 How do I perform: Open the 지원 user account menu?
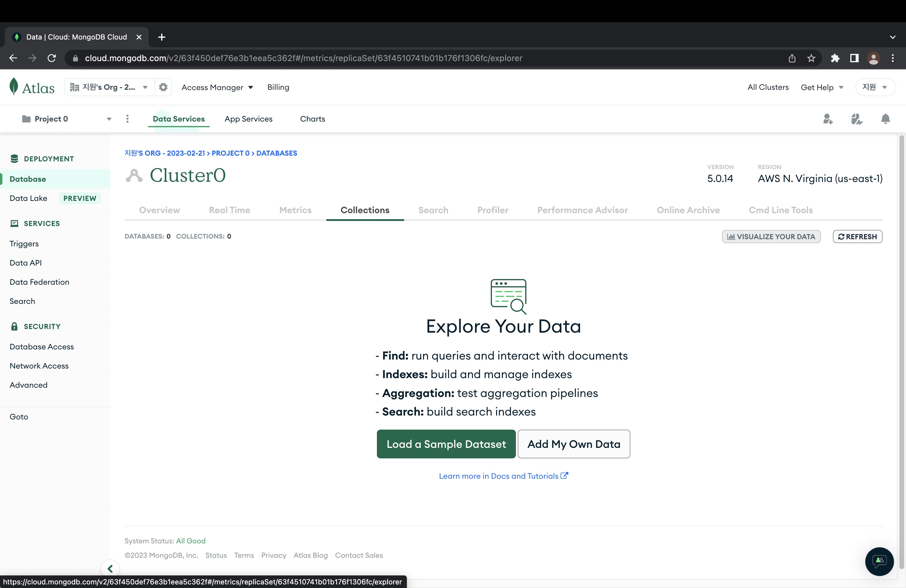point(875,87)
